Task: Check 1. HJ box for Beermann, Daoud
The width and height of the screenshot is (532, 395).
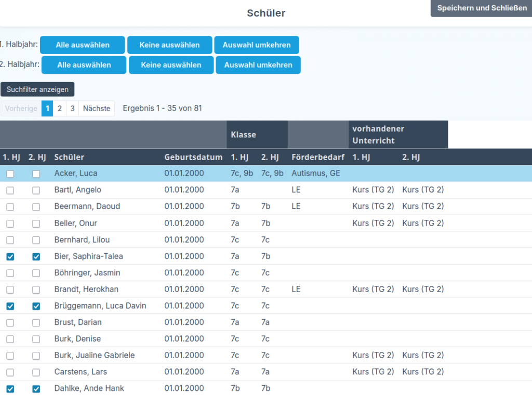Action: click(10, 207)
